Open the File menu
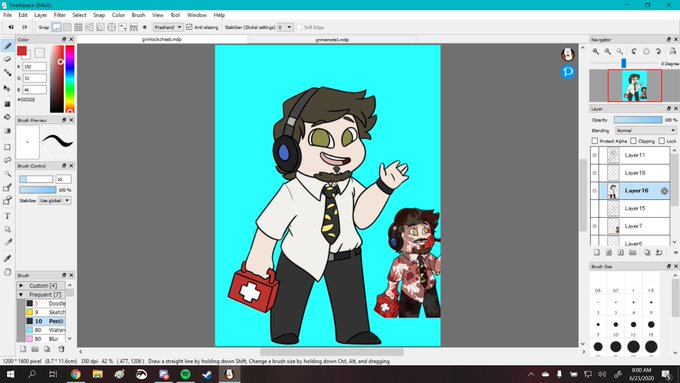680x383 pixels. (x=7, y=15)
